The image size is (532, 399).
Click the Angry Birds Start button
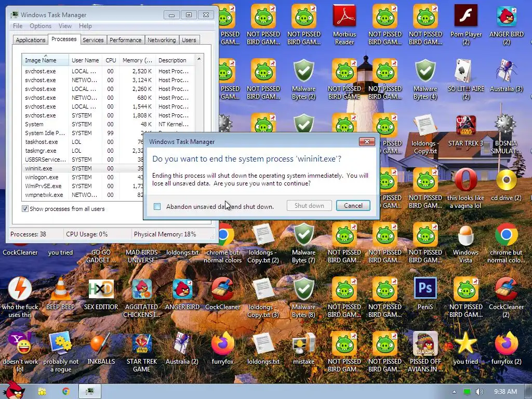click(14, 390)
